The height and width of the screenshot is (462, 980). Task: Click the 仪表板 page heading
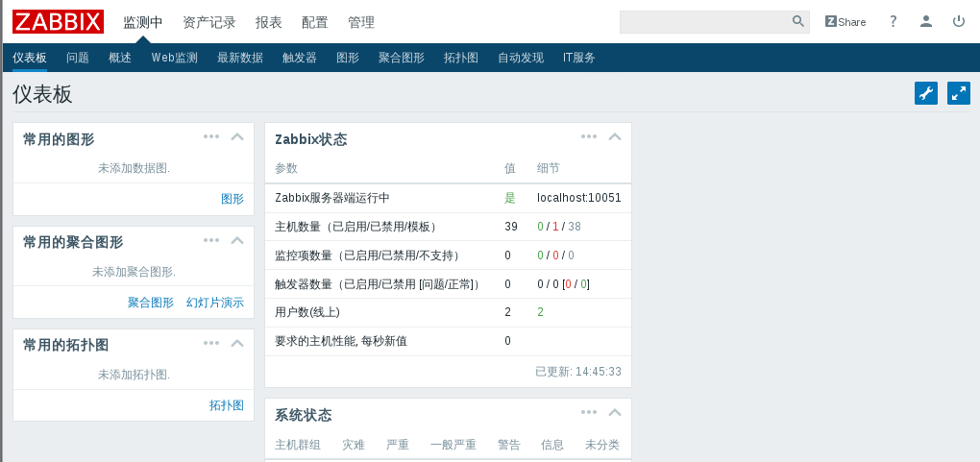click(42, 94)
